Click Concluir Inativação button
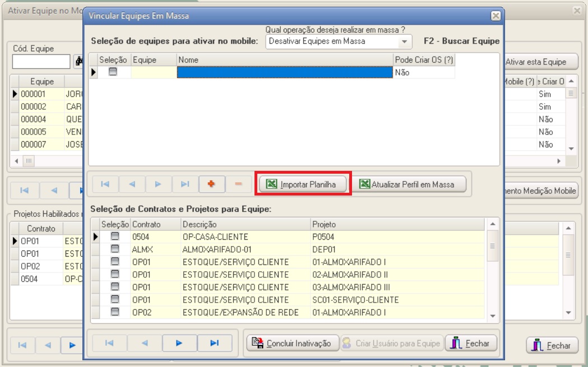 293,343
